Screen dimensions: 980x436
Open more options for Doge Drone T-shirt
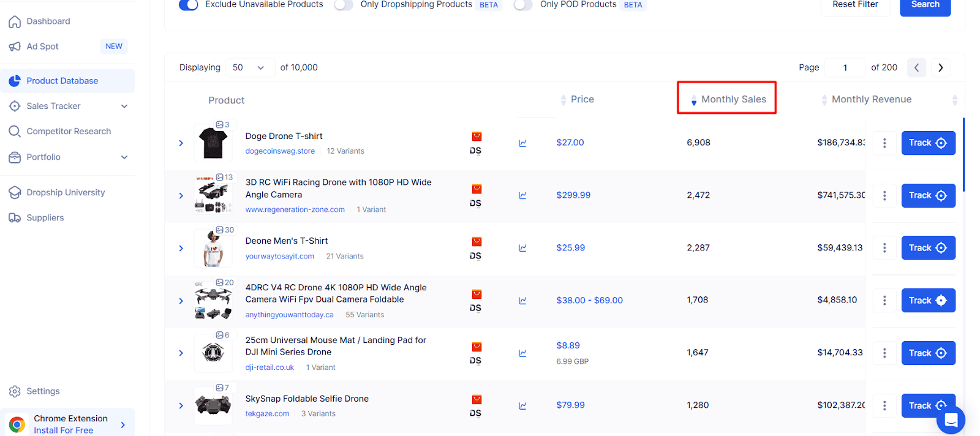pyautogui.click(x=884, y=143)
